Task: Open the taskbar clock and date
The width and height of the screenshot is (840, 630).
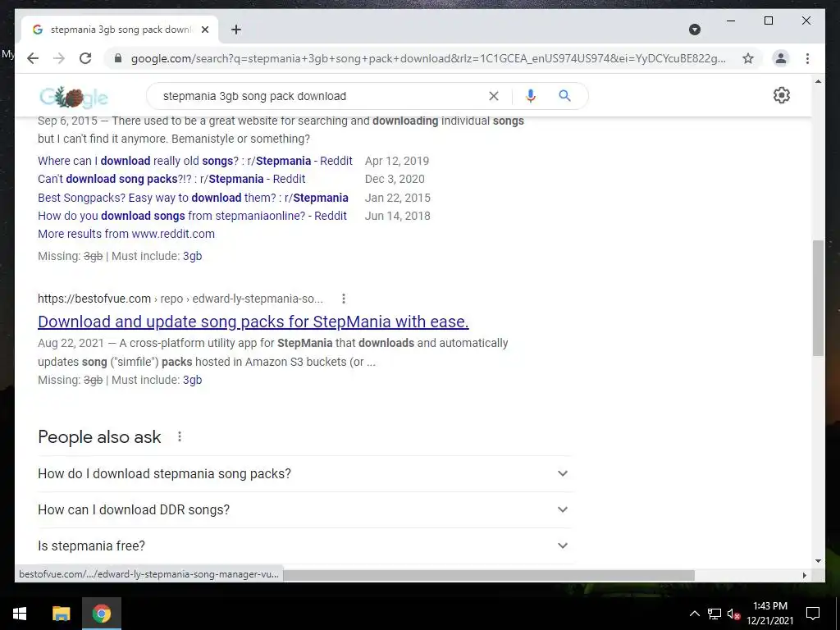Action: point(770,614)
